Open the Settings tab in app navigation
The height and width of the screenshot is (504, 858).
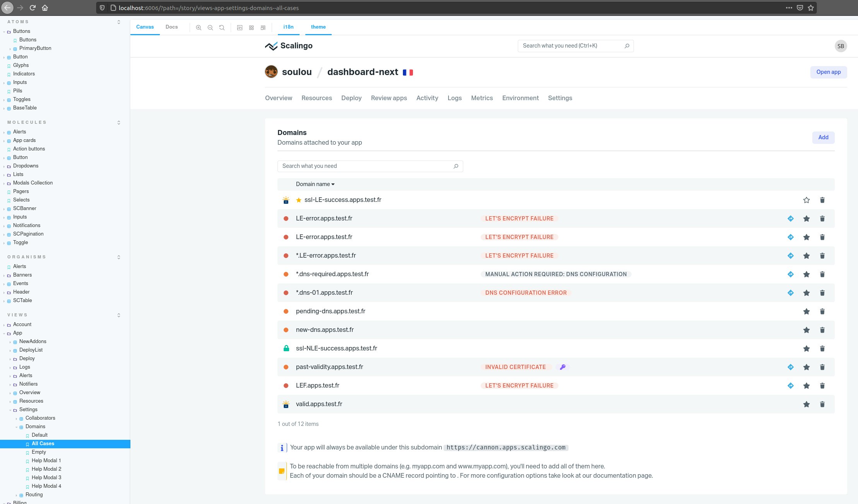pyautogui.click(x=560, y=98)
